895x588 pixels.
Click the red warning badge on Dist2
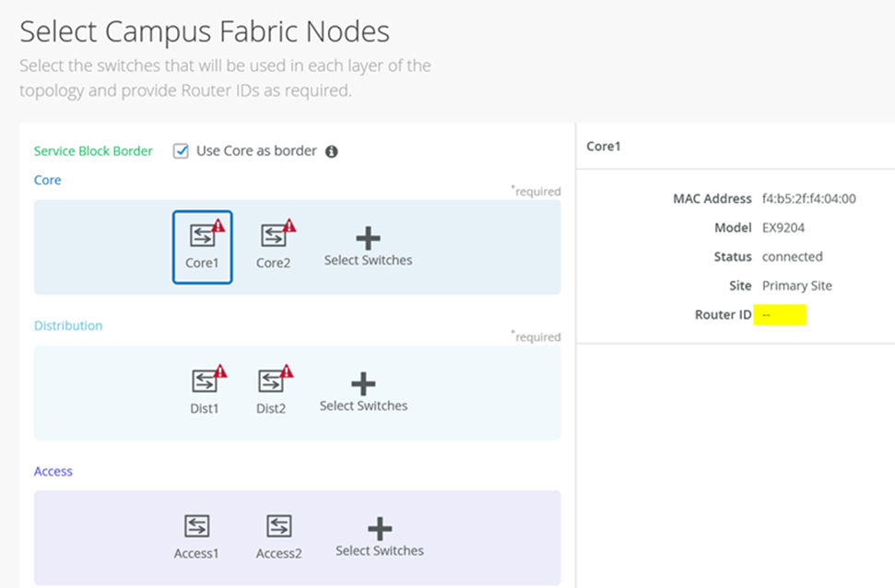287,371
